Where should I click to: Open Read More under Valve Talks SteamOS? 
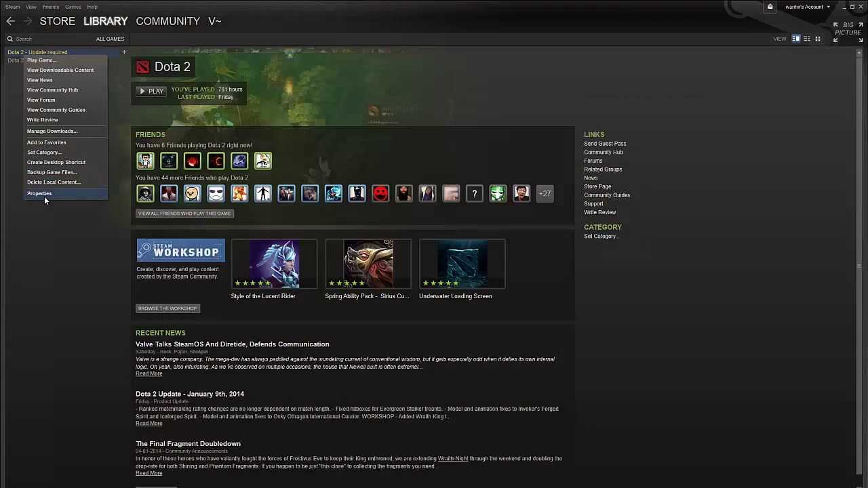pyautogui.click(x=149, y=374)
